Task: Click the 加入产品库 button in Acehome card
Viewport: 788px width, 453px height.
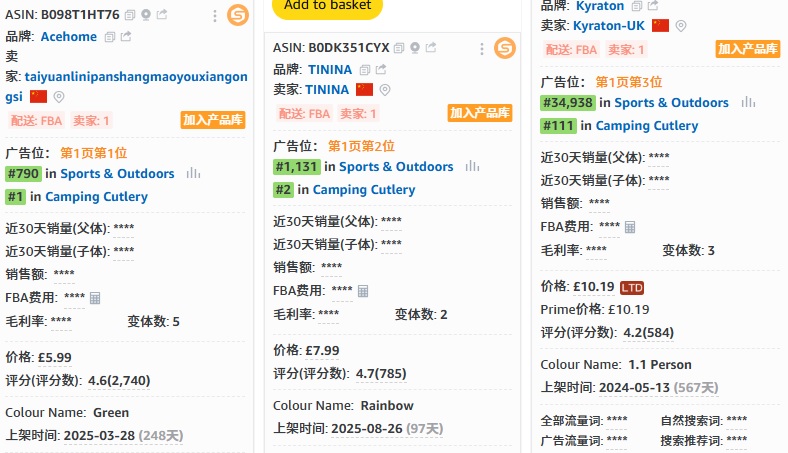Action: [x=213, y=120]
